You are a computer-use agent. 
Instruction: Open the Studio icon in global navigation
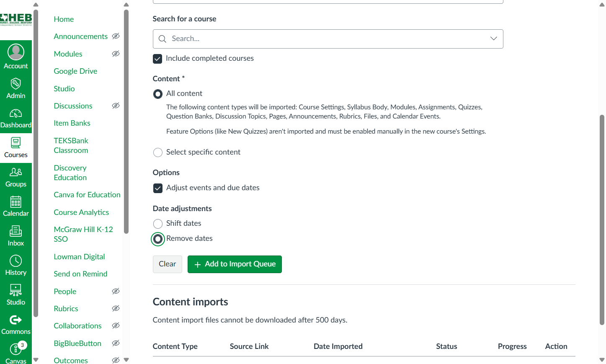16,290
